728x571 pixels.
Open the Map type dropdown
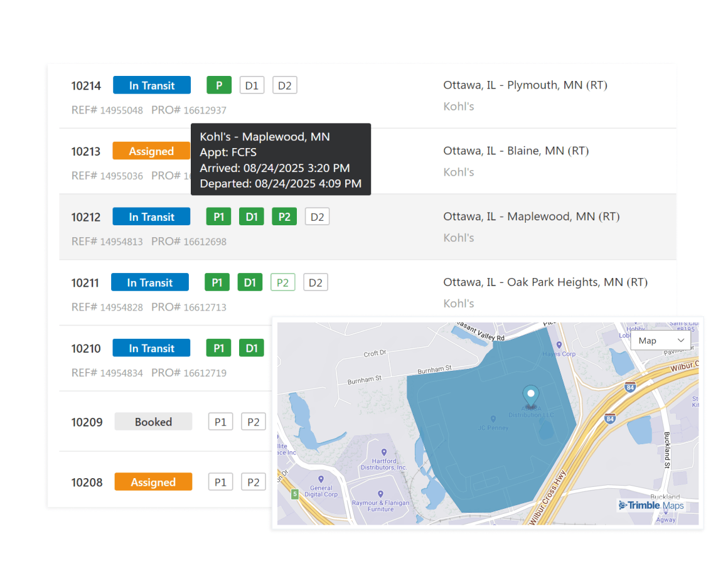[661, 341]
